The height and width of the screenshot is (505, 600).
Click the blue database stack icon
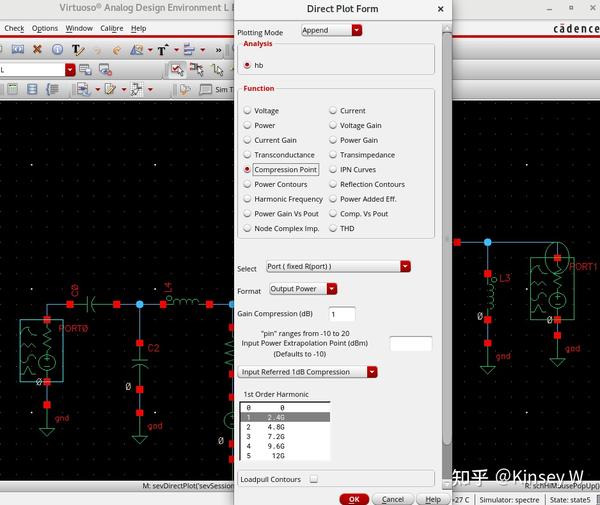[32, 89]
